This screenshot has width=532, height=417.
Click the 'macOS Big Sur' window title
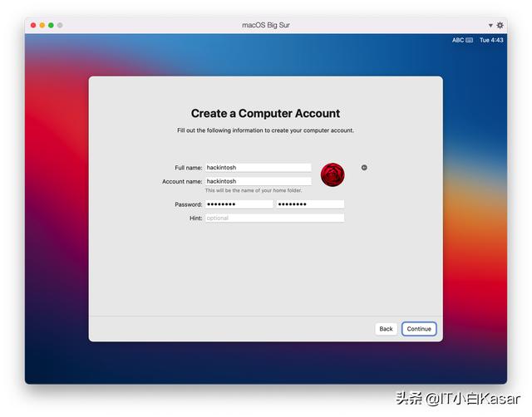click(x=266, y=25)
